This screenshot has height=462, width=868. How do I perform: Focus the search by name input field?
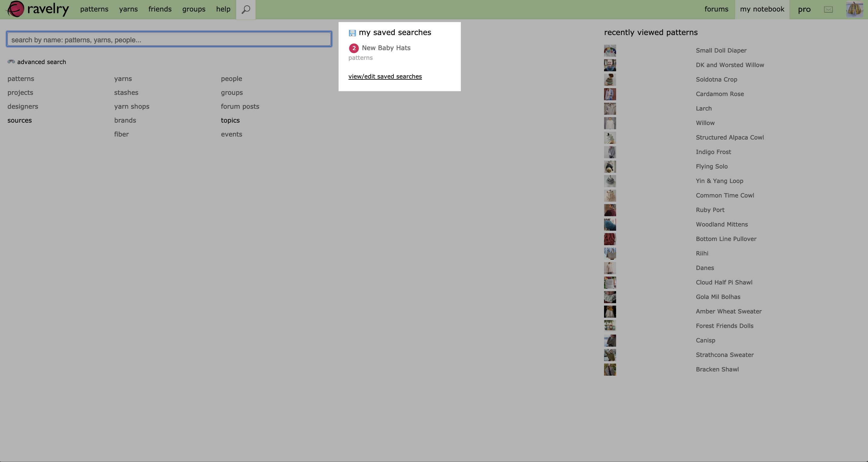[169, 40]
